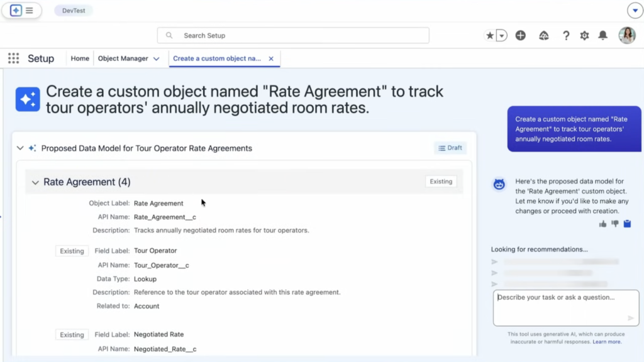This screenshot has width=644, height=362.
Task: Copy the AI response to clipboard
Action: click(x=627, y=224)
